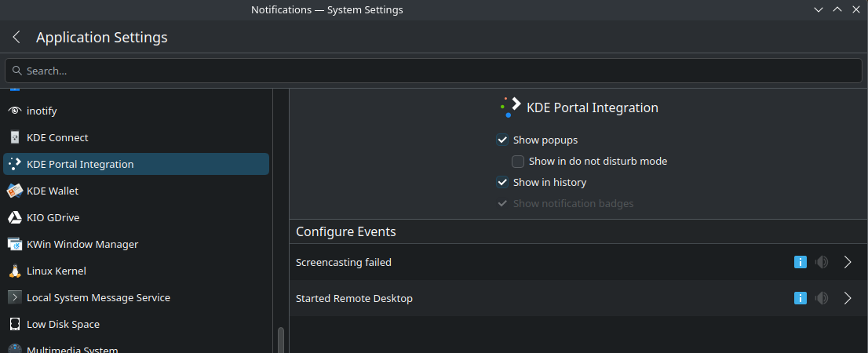Open KIO GDrive via its drive icon
Image resolution: width=868 pixels, height=353 pixels.
point(14,217)
